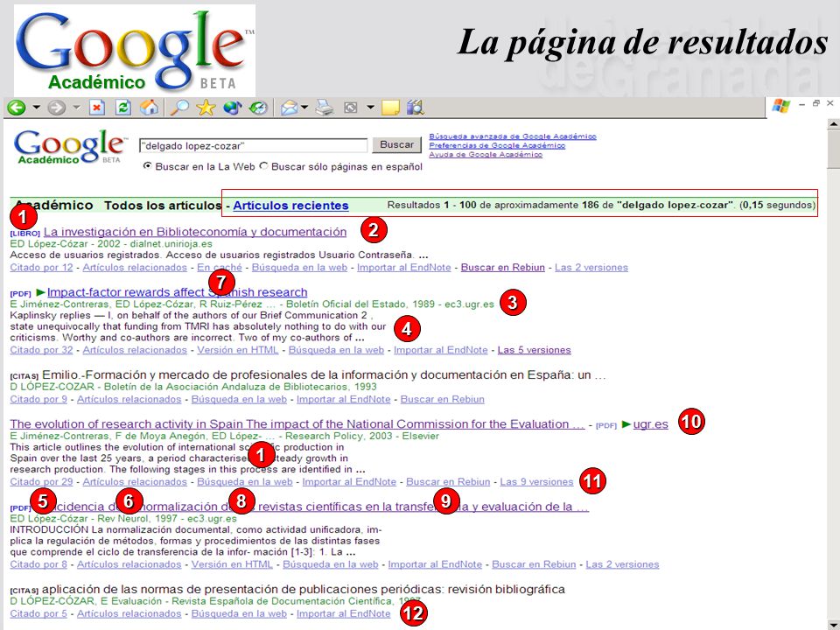This screenshot has height=630, width=840.
Task: Click the Windows flag logo in the browser corner
Action: tap(781, 106)
